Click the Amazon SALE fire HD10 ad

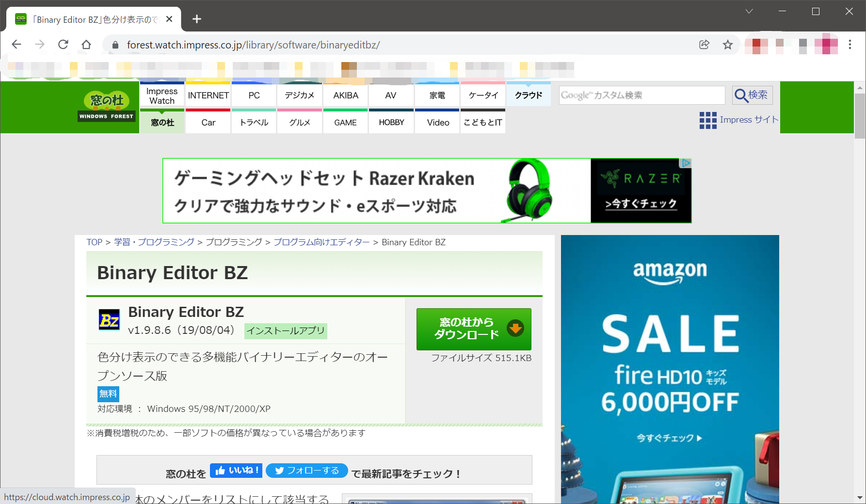670,369
